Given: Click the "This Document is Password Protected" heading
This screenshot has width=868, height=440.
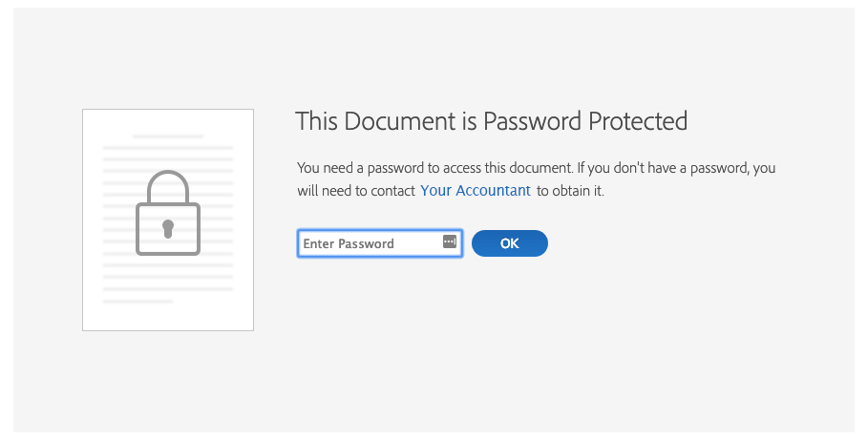Looking at the screenshot, I should pyautogui.click(x=491, y=120).
